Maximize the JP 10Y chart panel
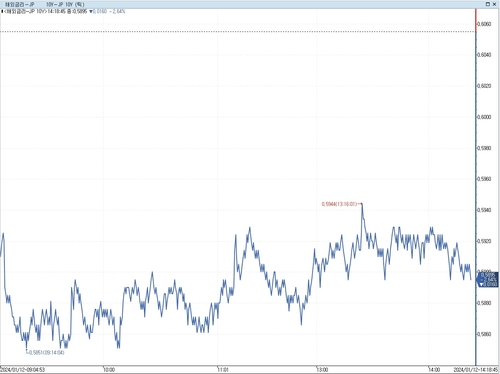This screenshot has width=500, height=374. (x=488, y=4)
